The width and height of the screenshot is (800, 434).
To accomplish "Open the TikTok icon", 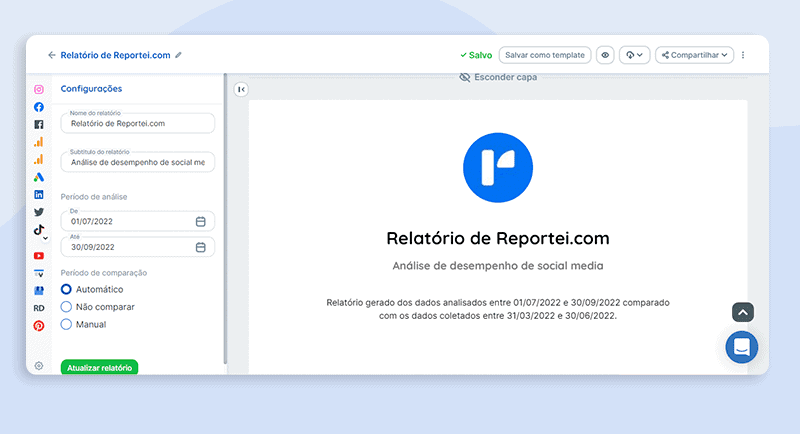I will coord(38,229).
